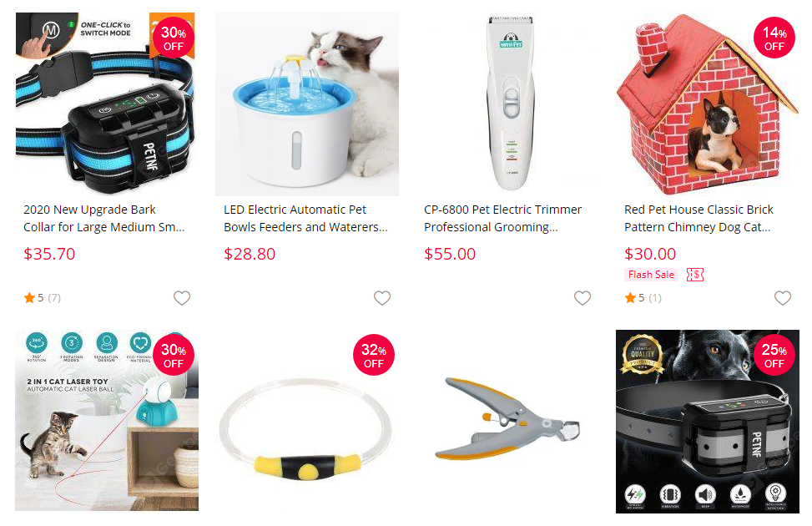Save Red Pet House via heart icon

coord(783,298)
